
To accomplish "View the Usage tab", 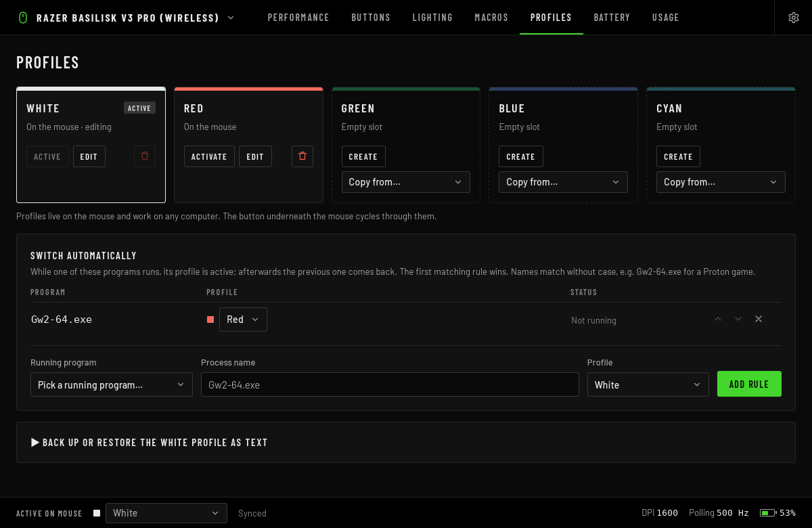I will [x=666, y=18].
